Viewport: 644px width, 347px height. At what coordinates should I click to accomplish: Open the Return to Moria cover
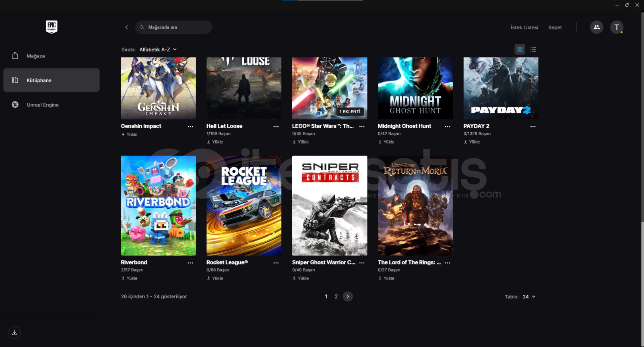click(415, 205)
